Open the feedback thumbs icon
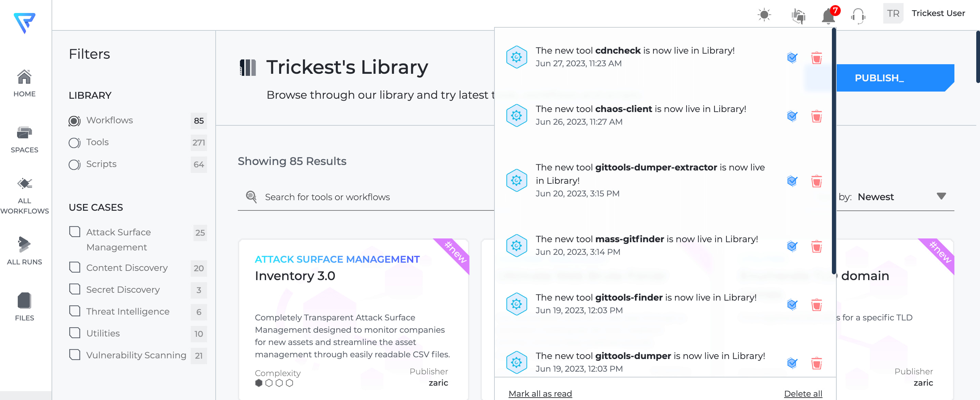This screenshot has height=400, width=980. click(x=798, y=16)
